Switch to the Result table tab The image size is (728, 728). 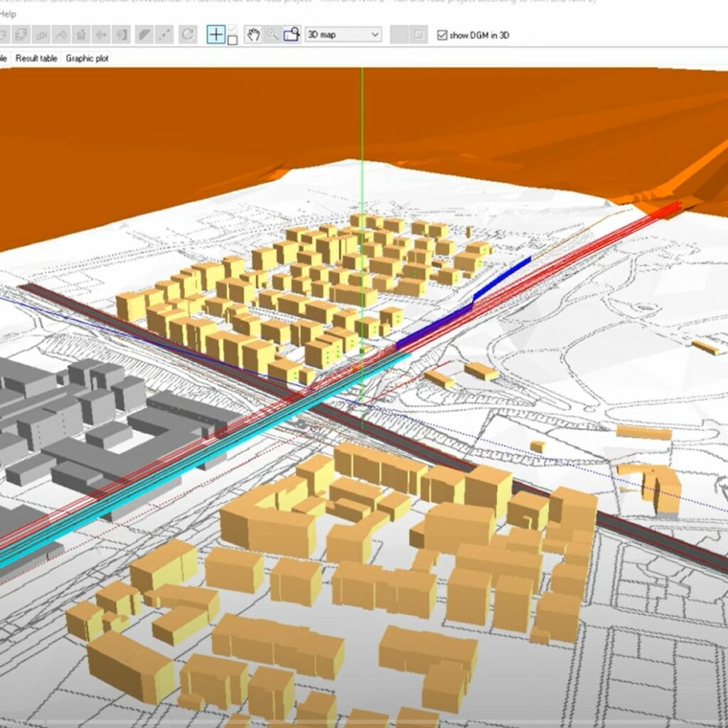tap(36, 58)
